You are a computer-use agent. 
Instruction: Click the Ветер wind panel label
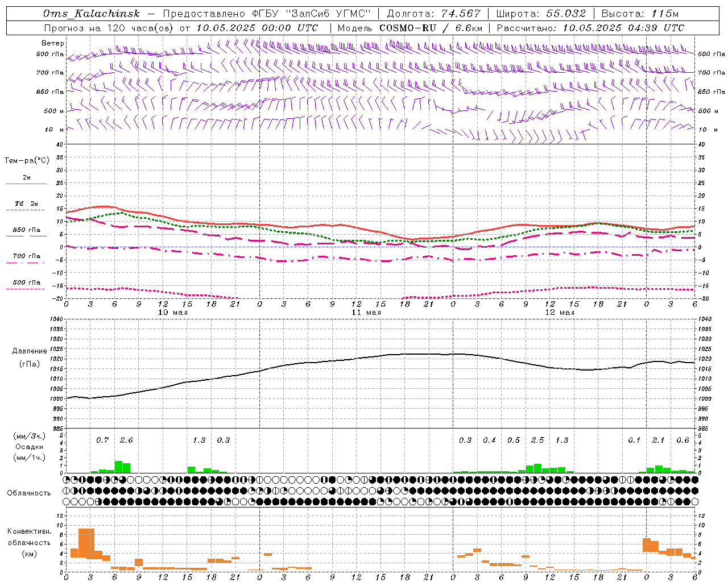click(53, 43)
